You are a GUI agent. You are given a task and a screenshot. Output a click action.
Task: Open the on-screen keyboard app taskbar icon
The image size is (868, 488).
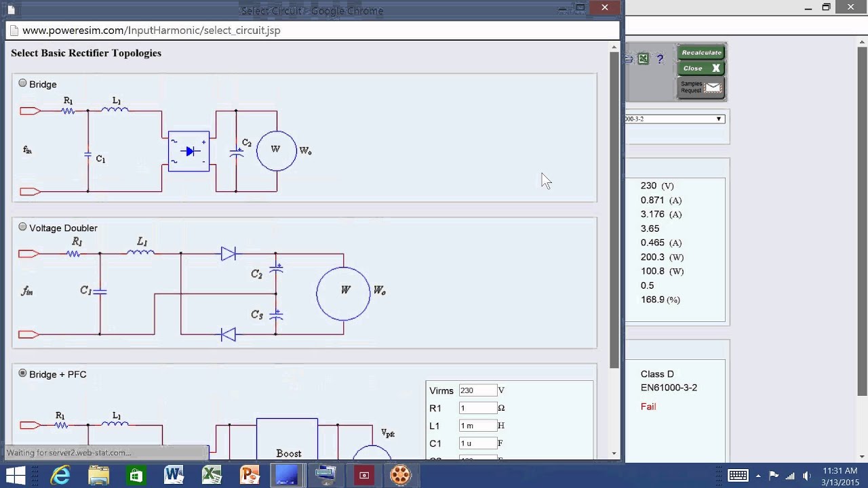point(326,475)
